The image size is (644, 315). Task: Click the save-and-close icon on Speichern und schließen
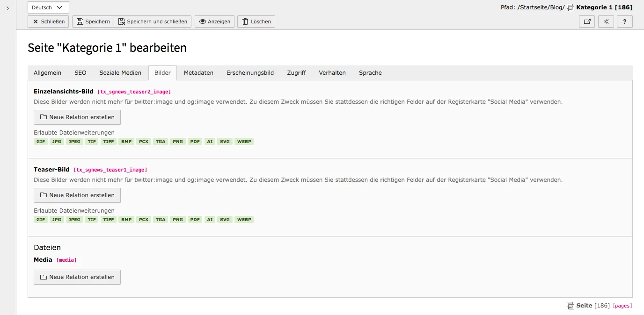coord(122,21)
